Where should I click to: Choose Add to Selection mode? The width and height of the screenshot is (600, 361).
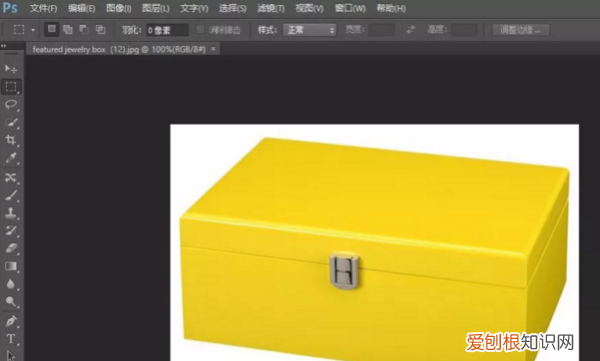click(x=68, y=29)
